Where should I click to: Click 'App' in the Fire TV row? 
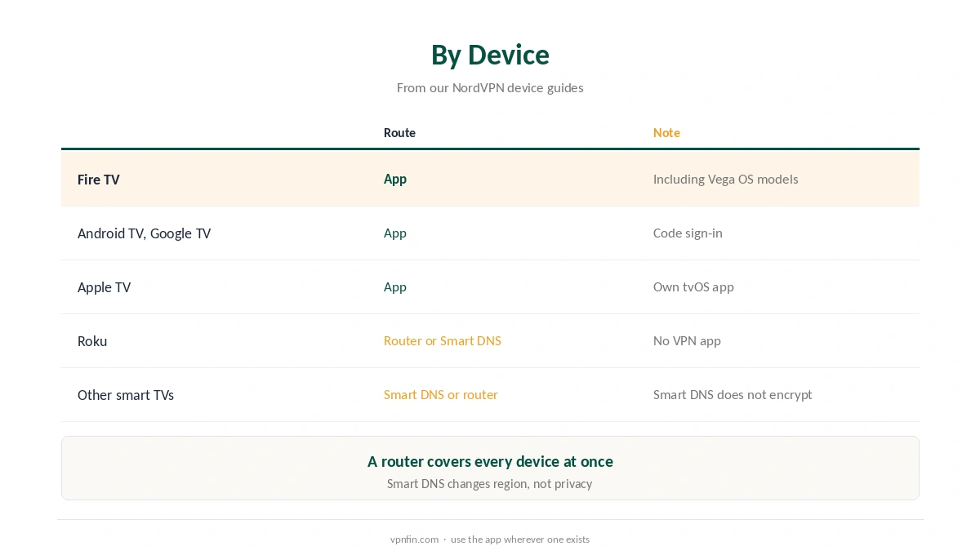tap(395, 179)
